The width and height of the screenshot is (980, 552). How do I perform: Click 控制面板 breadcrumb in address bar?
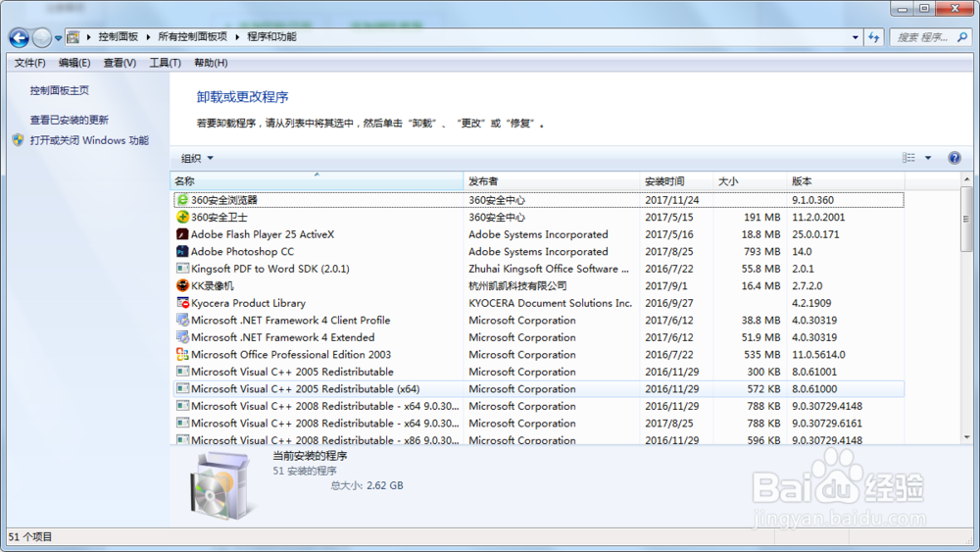tap(119, 37)
